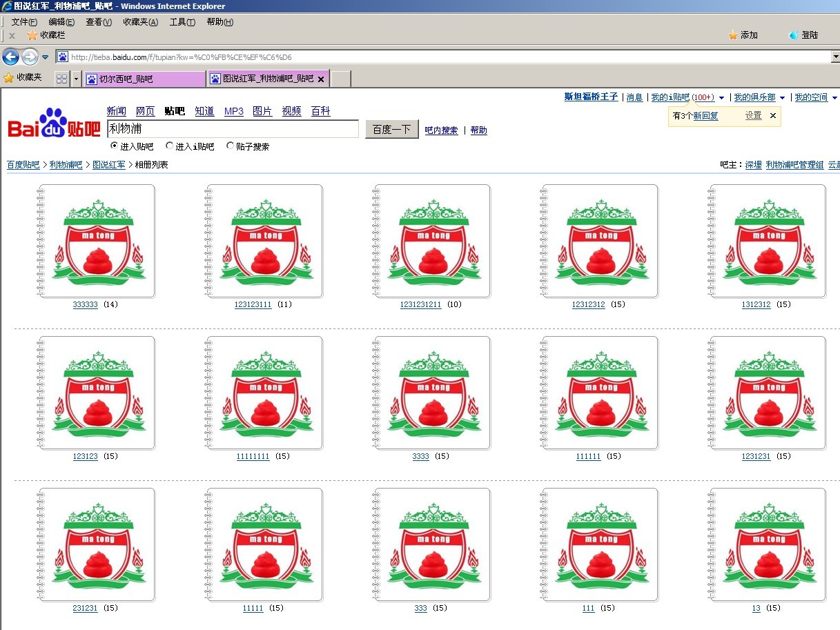Click the 百度一下 search button

click(391, 130)
